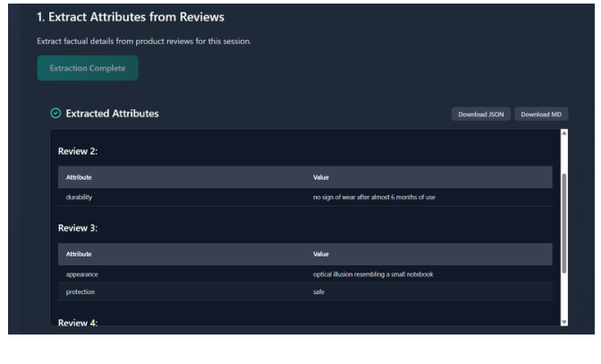This screenshot has width=601, height=364.
Task: Select the Review 3 heading
Action: (x=76, y=228)
